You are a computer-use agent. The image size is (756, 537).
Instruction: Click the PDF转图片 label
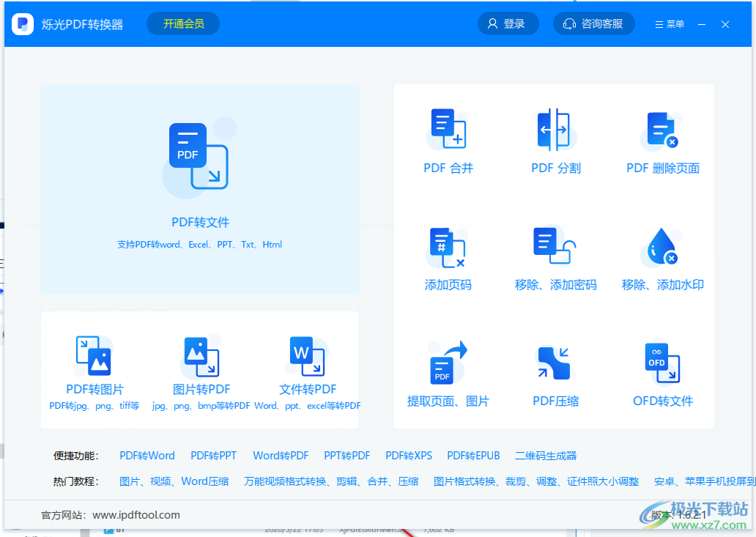[x=95, y=389]
